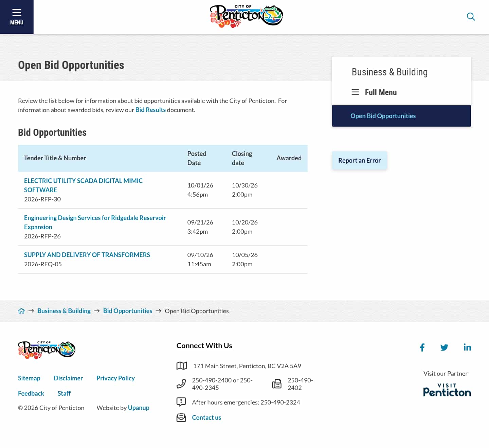Click the Open Bid Opportunities page heading
The width and height of the screenshot is (489, 448).
[71, 65]
